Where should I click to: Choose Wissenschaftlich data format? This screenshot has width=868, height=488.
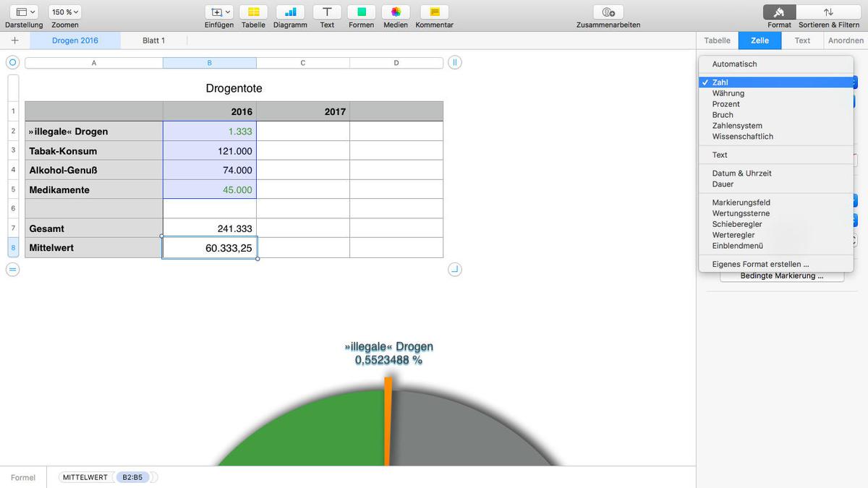[x=776, y=137]
